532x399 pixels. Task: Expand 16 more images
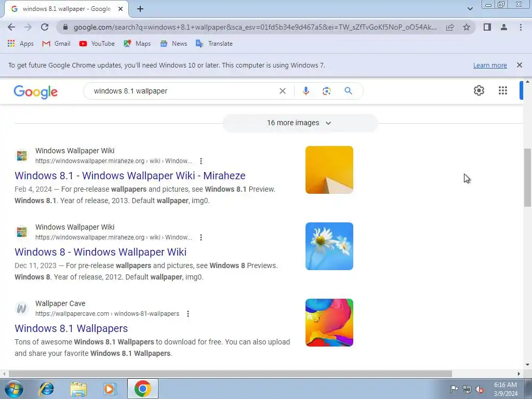tap(300, 123)
